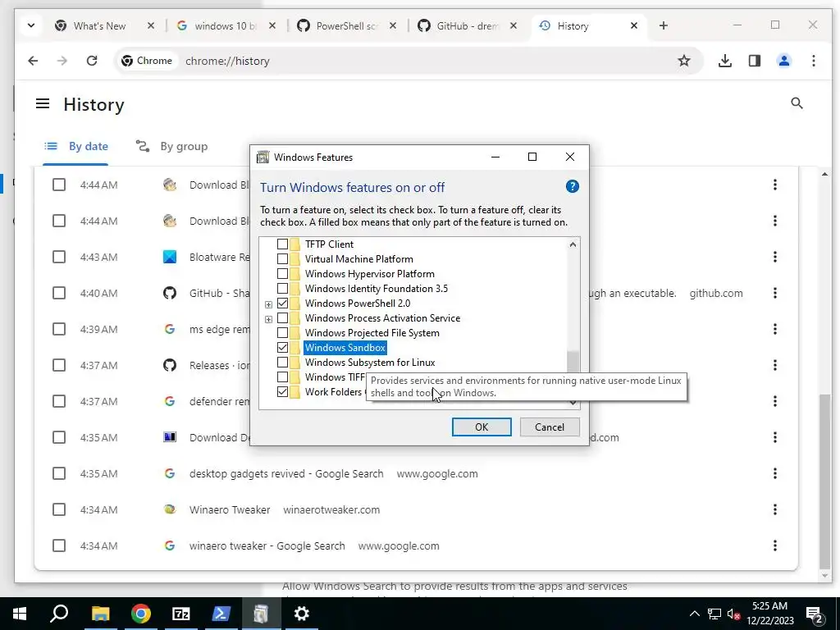840x630 pixels.
Task: Show hidden tray icons
Action: [694, 614]
